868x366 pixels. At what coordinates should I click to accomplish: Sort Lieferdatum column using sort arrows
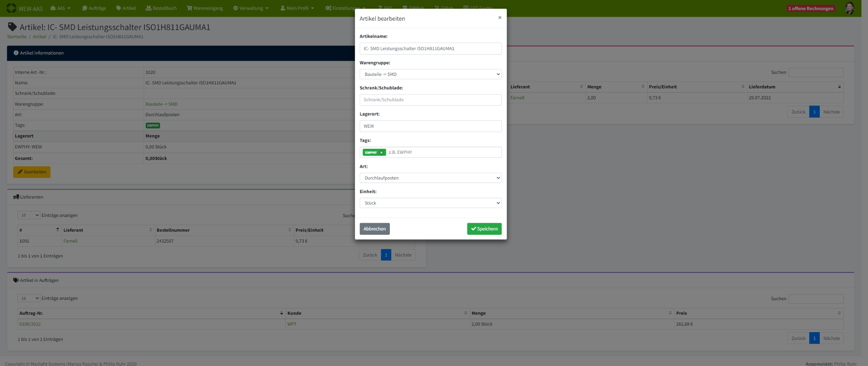tap(839, 87)
